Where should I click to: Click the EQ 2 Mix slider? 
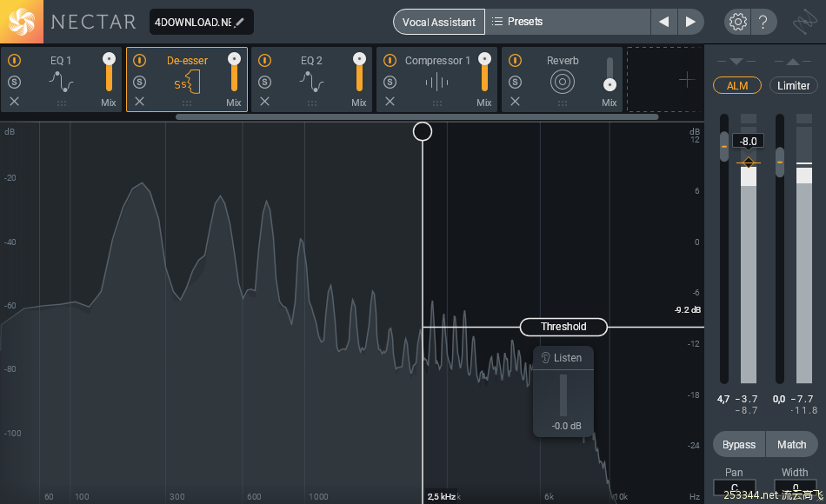coord(359,73)
